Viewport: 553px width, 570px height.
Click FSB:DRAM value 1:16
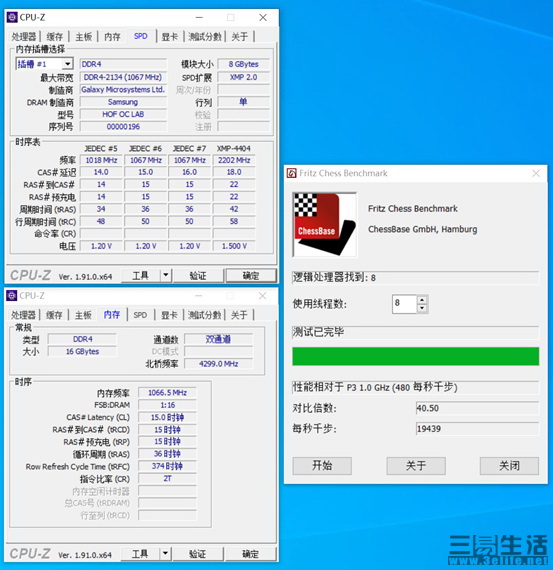click(x=167, y=405)
